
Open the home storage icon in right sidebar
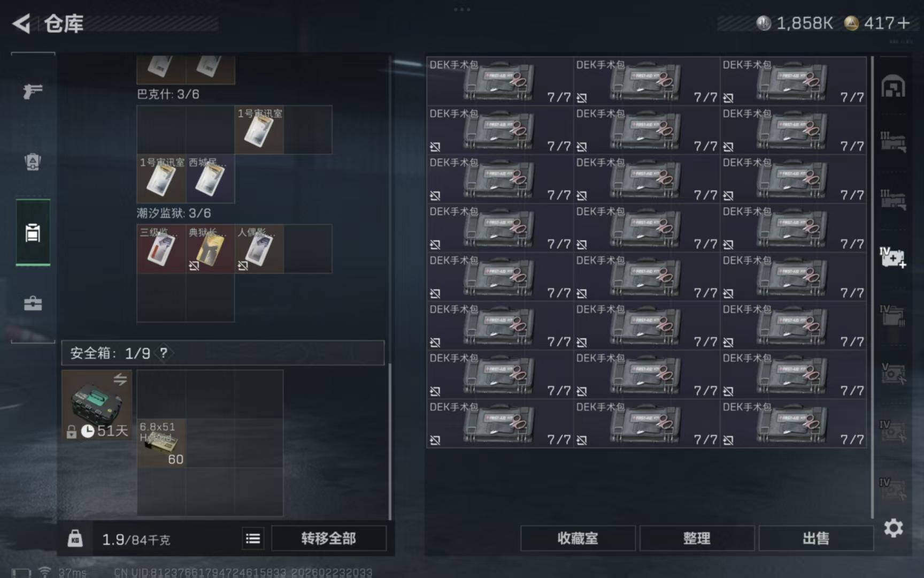tap(893, 87)
